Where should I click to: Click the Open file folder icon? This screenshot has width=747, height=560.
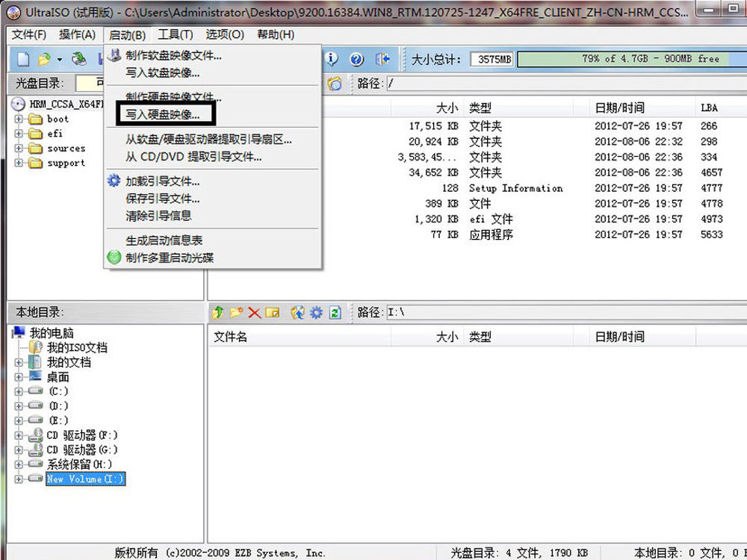point(44,59)
